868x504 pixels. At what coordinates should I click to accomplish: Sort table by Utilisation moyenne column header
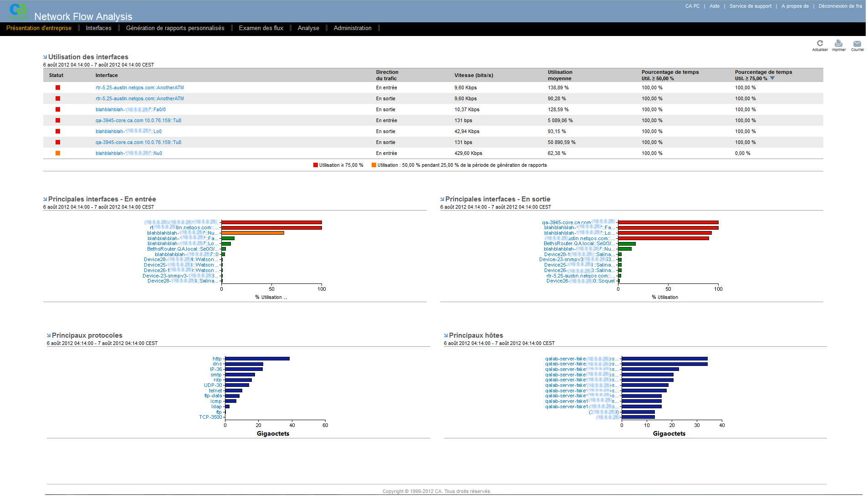(560, 75)
